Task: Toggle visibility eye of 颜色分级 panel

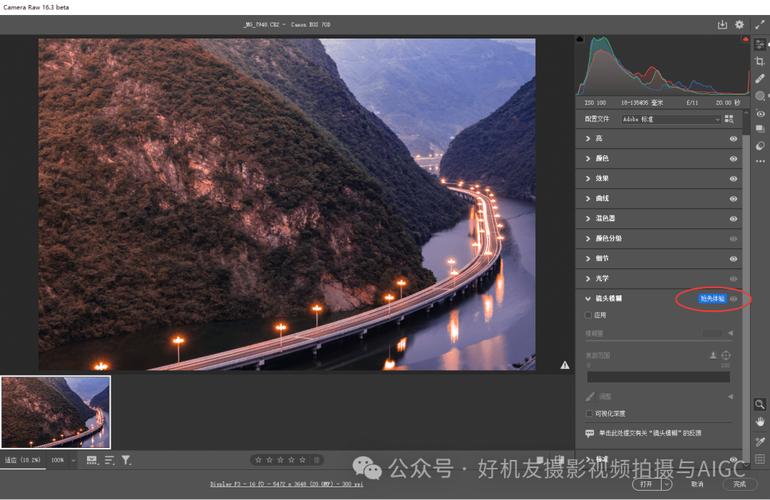Action: coord(733,239)
